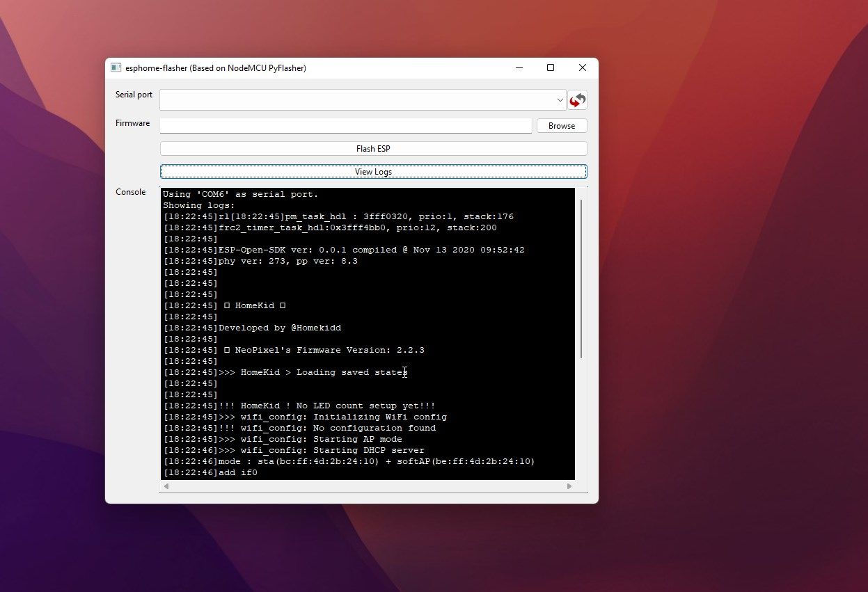
Task: Click the horizontal scrollbar left arrow
Action: [166, 486]
